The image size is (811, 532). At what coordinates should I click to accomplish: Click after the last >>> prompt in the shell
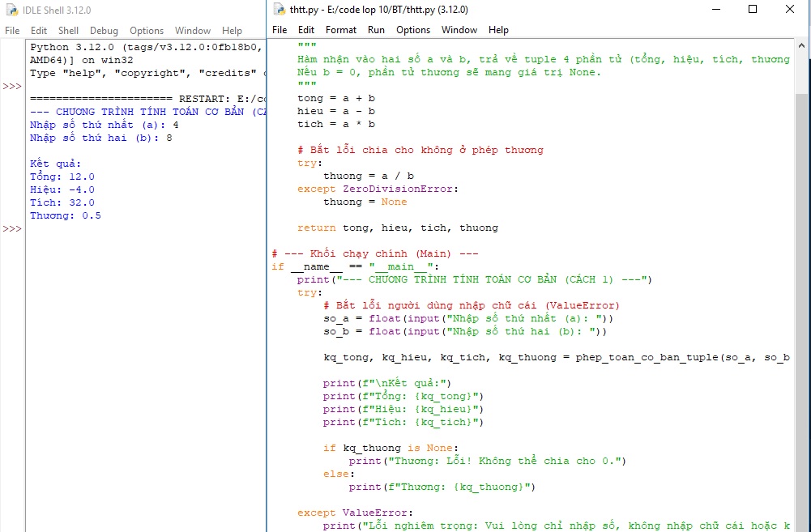32,228
